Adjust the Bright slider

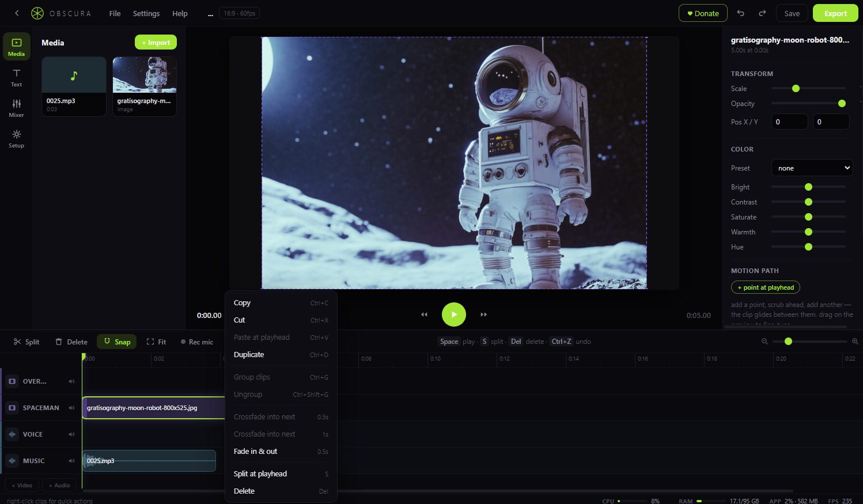(x=808, y=187)
